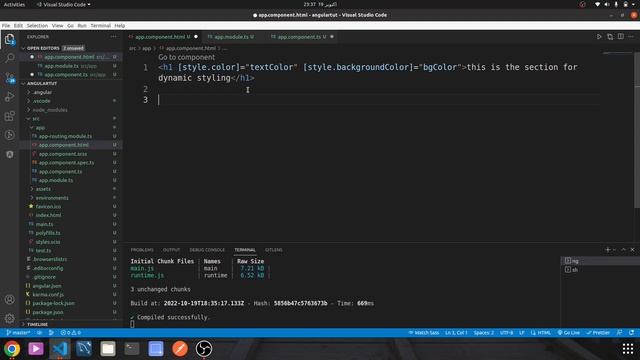Open the Files app in the dock

108,349
